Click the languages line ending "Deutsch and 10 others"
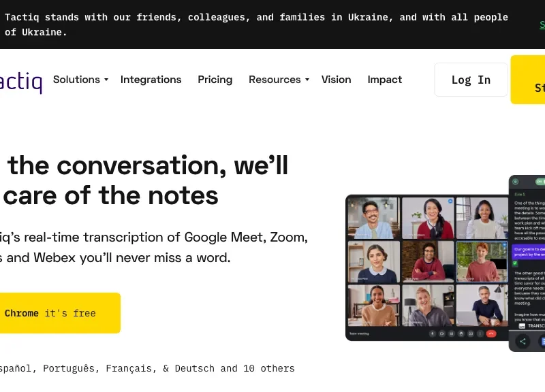Image resolution: width=545 pixels, height=392 pixels. pos(147,368)
